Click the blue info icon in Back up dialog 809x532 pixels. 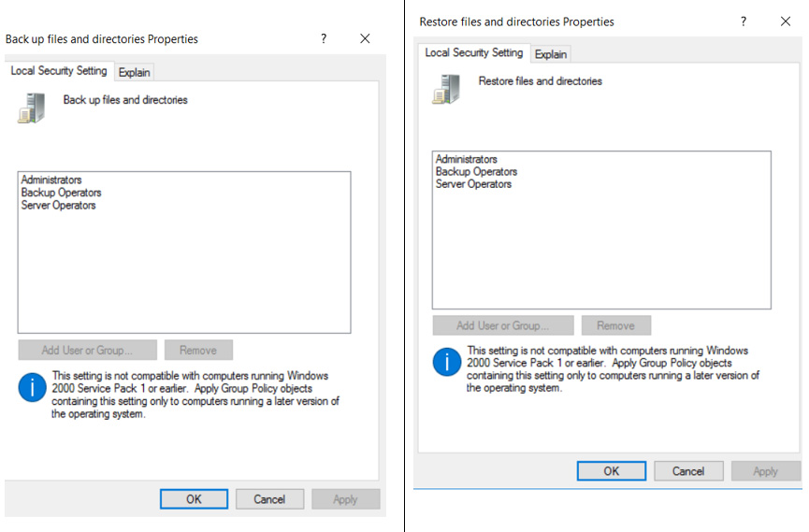coord(32,387)
